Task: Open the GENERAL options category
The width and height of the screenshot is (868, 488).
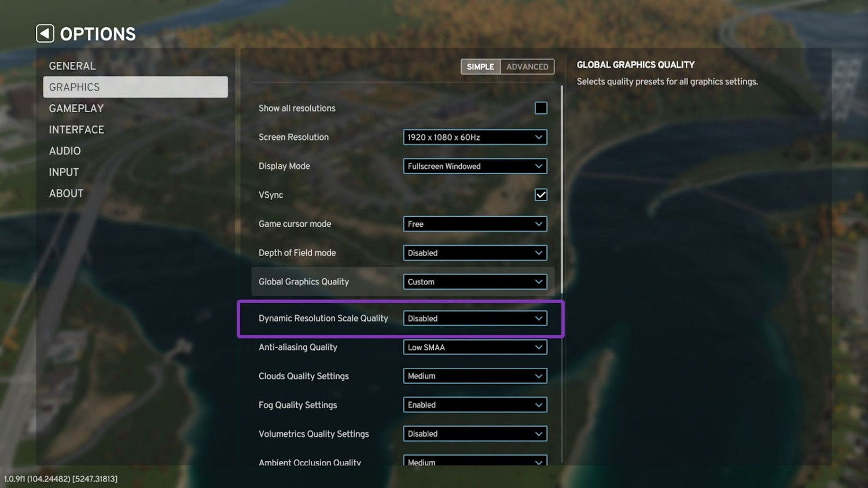Action: 72,66
